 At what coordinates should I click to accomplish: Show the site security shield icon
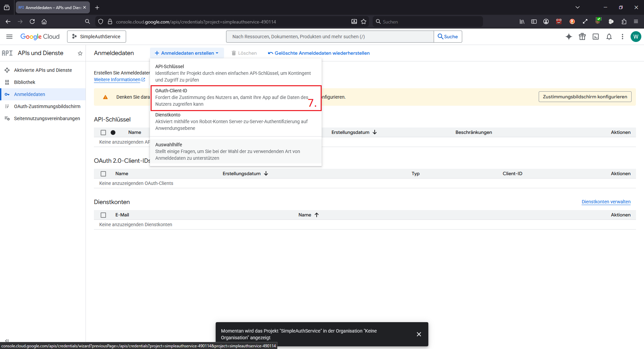pos(101,21)
